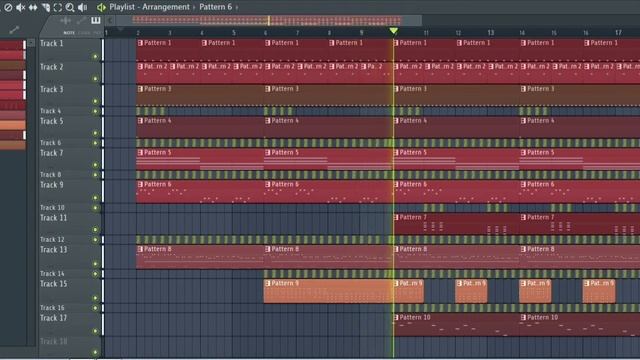This screenshot has width=640, height=360.
Task: Click the dimmed waveform icon above track headers
Action: pos(65,20)
